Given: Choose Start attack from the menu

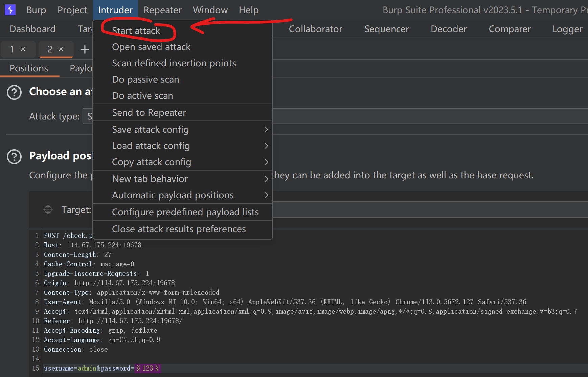Looking at the screenshot, I should (x=183, y=30).
